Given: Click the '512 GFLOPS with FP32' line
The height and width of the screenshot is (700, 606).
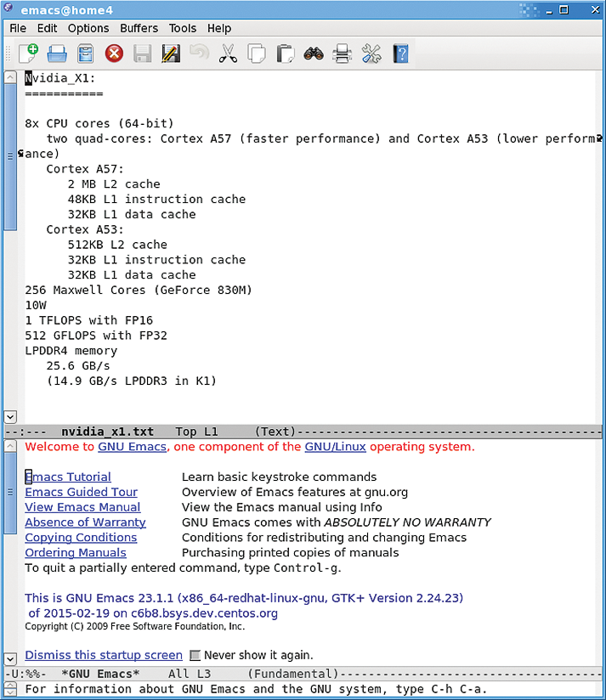Looking at the screenshot, I should 96,336.
